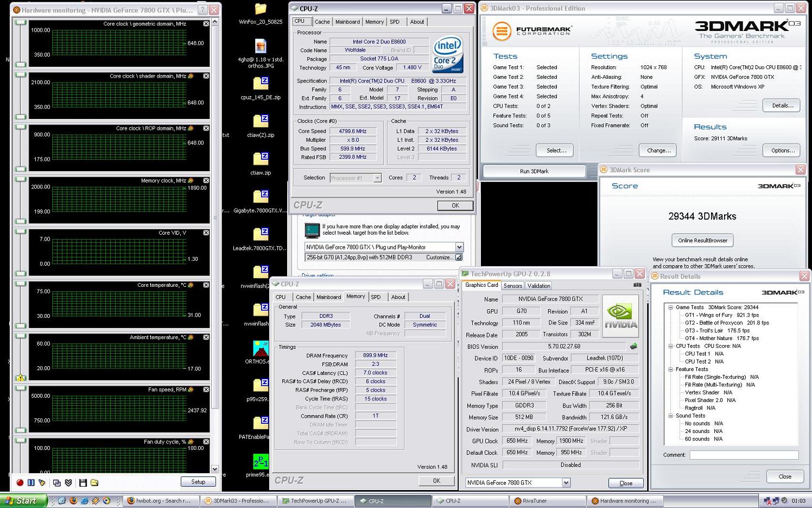Click the Setup button in Hardware monitoring
Screen dimensions: 812x508
pos(198,482)
